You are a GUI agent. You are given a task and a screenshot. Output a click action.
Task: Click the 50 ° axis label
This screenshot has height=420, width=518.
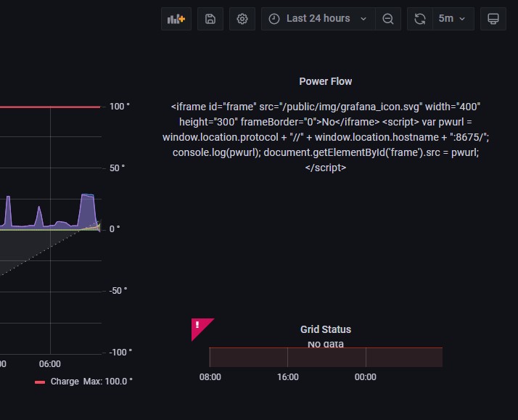118,168
